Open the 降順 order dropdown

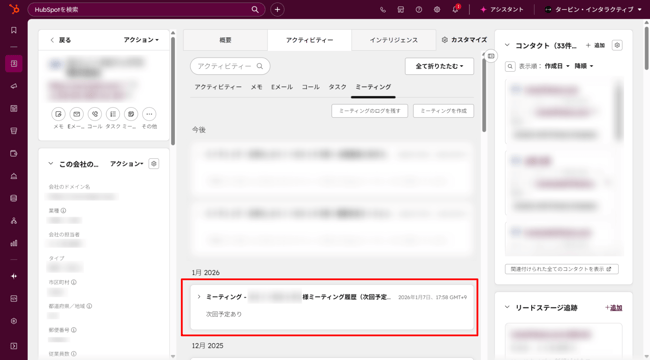click(x=584, y=66)
